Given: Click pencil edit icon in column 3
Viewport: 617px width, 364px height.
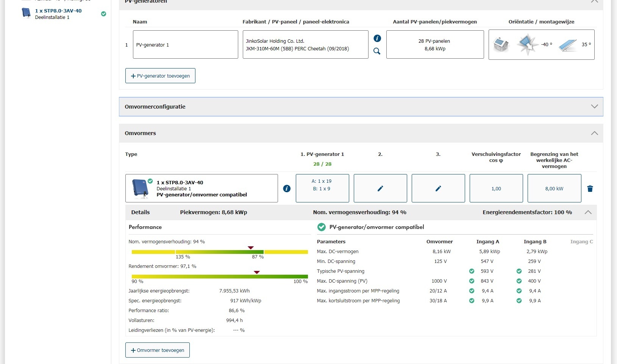Looking at the screenshot, I should (438, 188).
